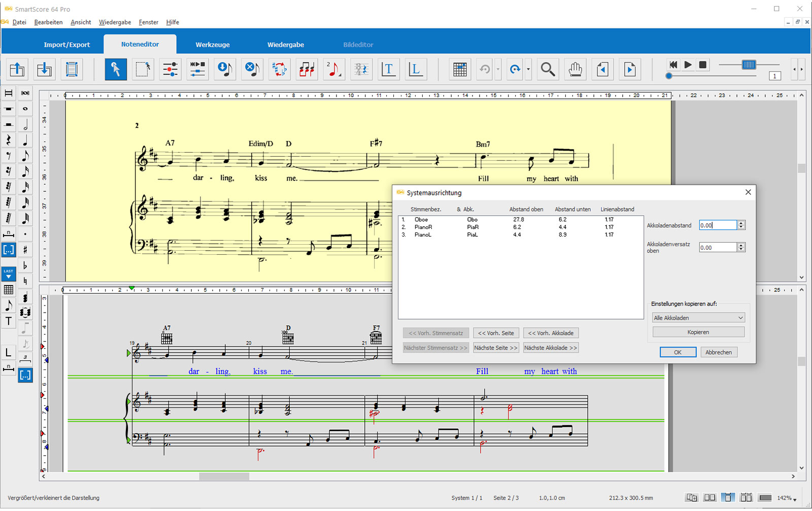Image resolution: width=812 pixels, height=511 pixels.
Task: Click the Kopieren button
Action: coord(698,332)
